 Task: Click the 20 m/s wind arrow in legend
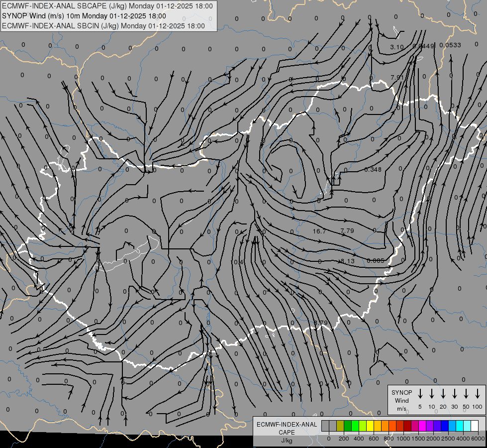click(x=443, y=394)
